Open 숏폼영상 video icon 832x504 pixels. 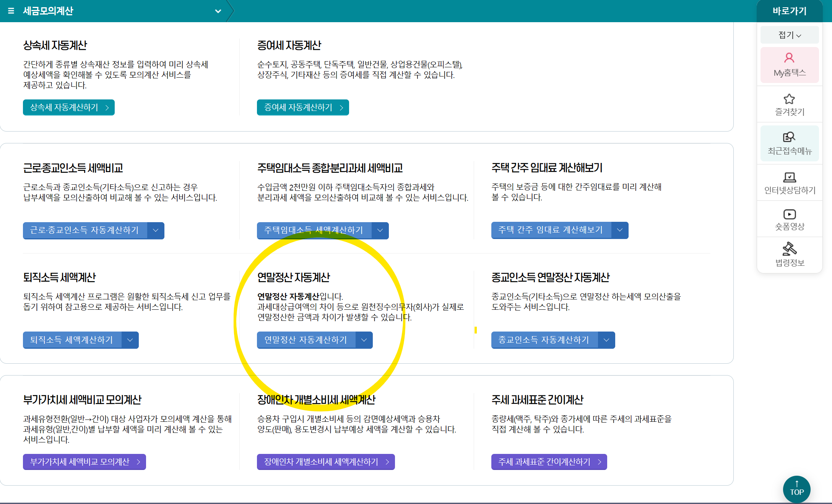[x=789, y=214]
